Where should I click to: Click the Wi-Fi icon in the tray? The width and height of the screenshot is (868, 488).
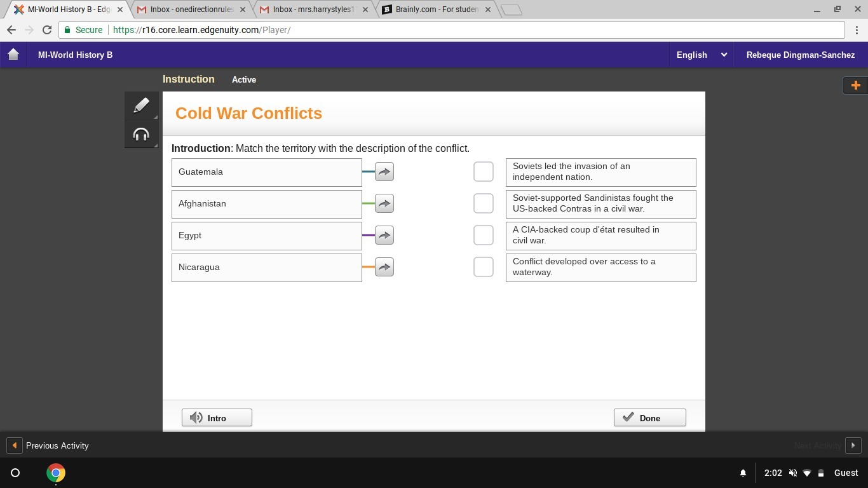(807, 473)
